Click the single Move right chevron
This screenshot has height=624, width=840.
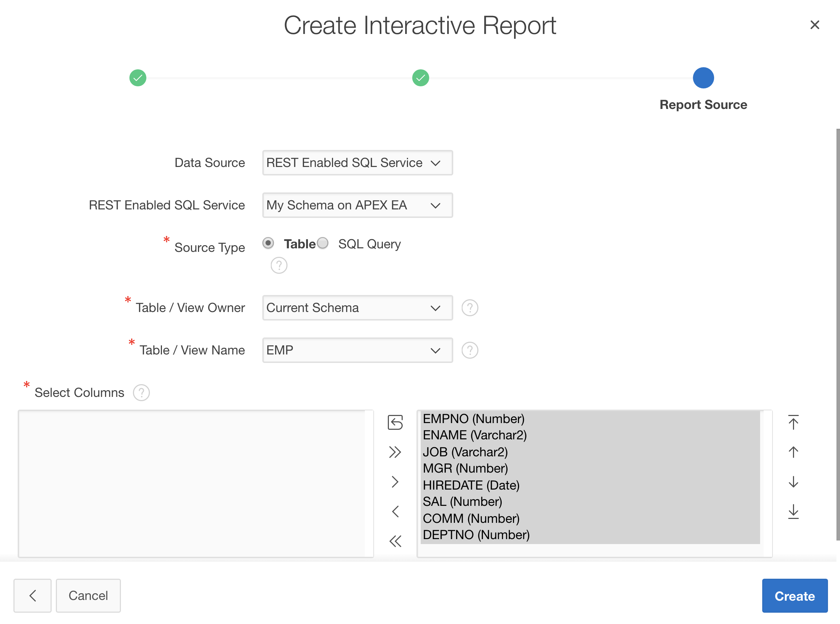pyautogui.click(x=395, y=481)
